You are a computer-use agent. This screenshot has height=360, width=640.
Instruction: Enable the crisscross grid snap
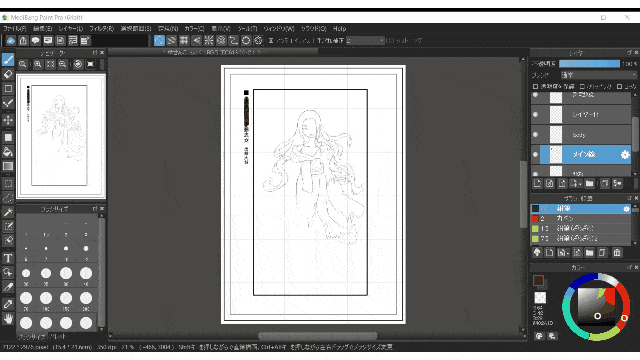(x=184, y=40)
